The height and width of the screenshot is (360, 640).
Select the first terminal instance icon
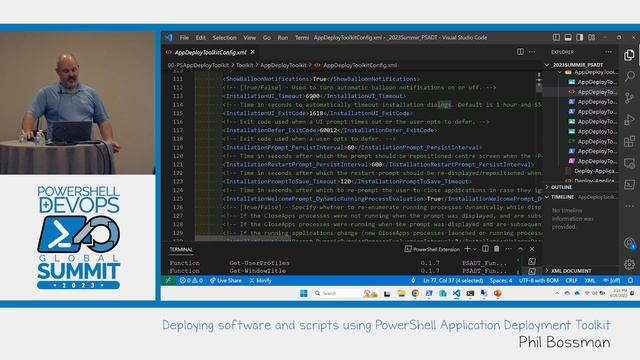pos(532,262)
